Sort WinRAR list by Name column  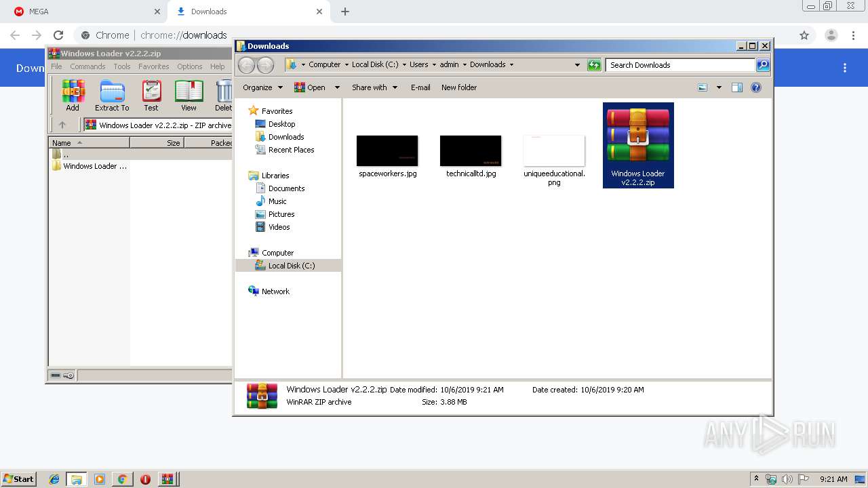(x=90, y=143)
